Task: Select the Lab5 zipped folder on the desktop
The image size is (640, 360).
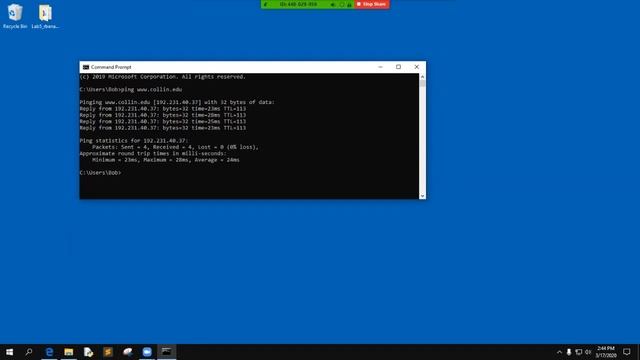Action: [x=45, y=16]
